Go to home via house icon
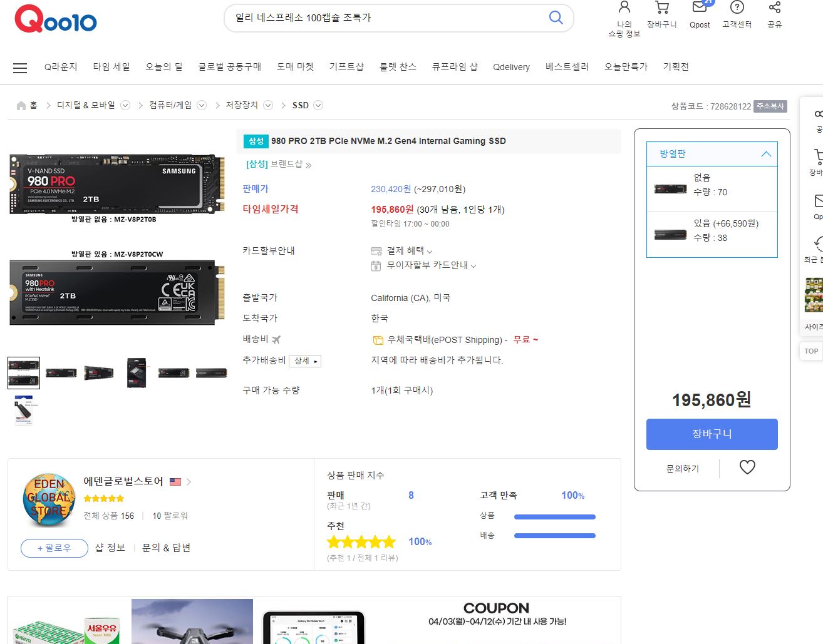 click(21, 105)
